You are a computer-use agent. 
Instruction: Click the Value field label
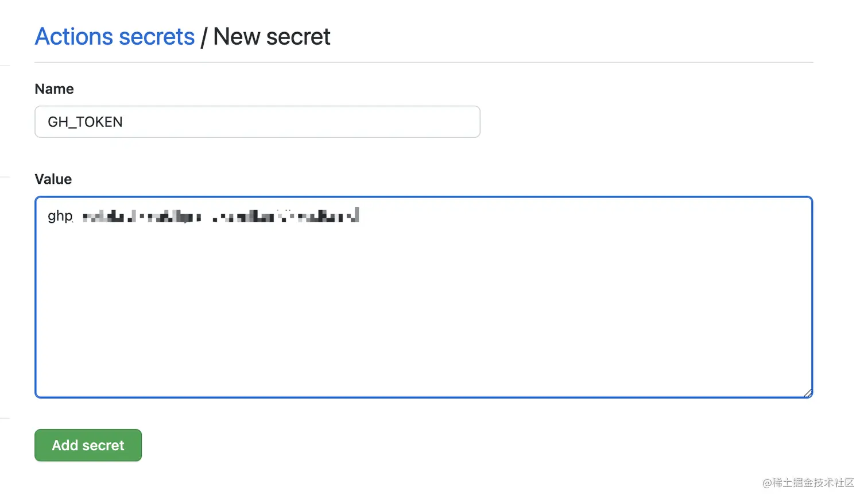[53, 179]
